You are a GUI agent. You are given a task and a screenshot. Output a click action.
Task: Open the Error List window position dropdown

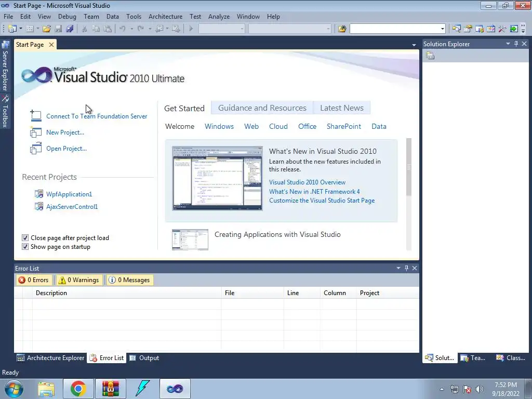pyautogui.click(x=398, y=268)
